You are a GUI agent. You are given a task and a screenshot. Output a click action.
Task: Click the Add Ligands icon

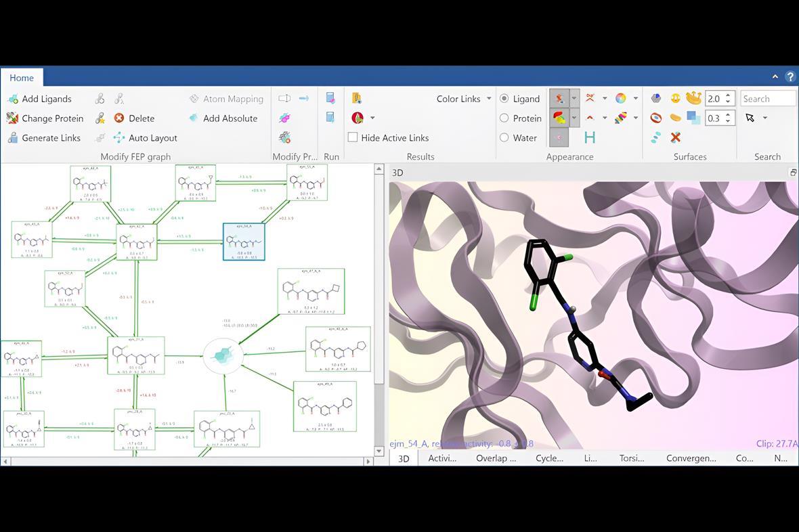coord(12,99)
